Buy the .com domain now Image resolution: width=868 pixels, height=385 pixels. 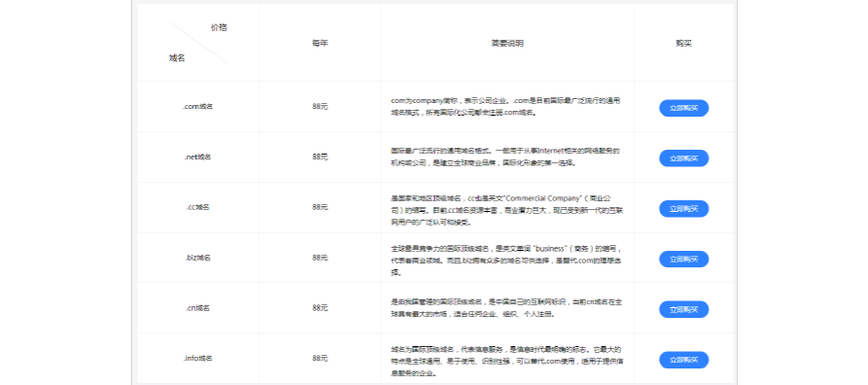pyautogui.click(x=683, y=108)
